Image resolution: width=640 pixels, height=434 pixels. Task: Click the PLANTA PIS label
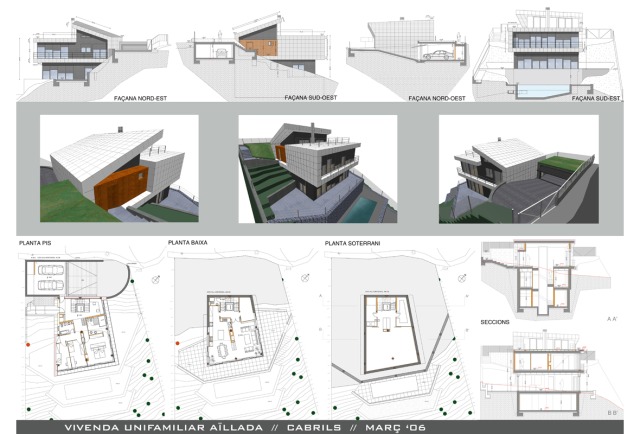[38, 243]
